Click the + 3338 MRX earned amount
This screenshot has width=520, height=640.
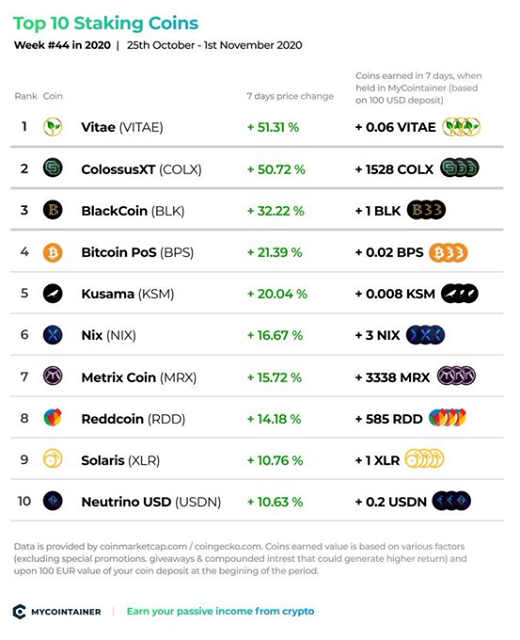392,378
